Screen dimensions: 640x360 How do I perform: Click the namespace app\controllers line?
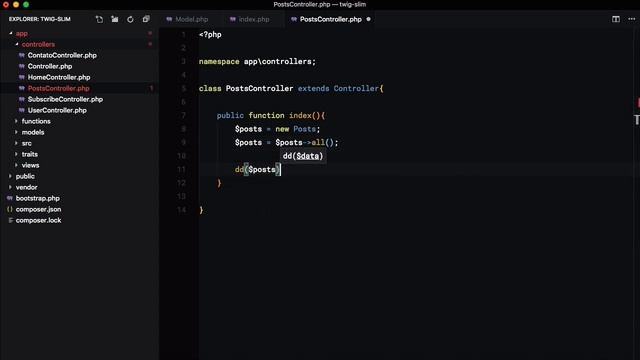pos(257,62)
